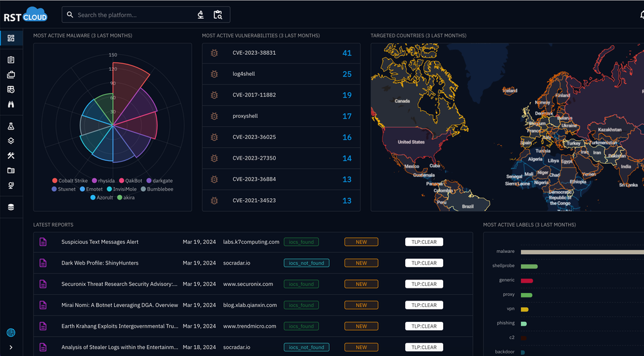
Task: Toggle Azorult in the malware chart legend
Action: pos(102,198)
